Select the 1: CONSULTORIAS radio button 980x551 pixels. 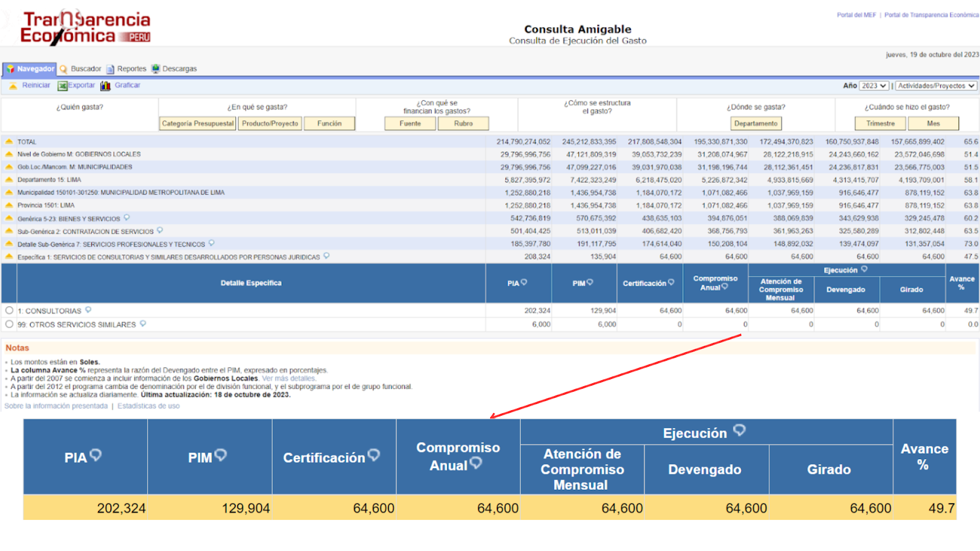pyautogui.click(x=9, y=310)
